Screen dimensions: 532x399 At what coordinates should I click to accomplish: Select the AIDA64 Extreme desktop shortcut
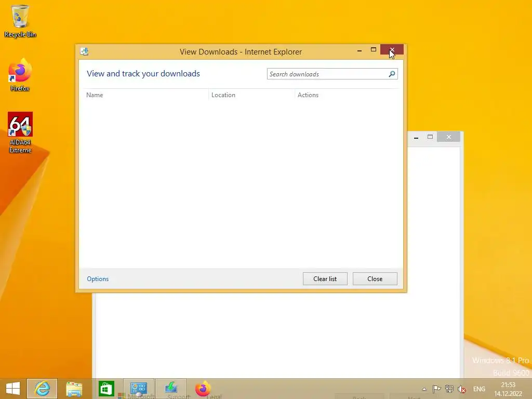20,132
